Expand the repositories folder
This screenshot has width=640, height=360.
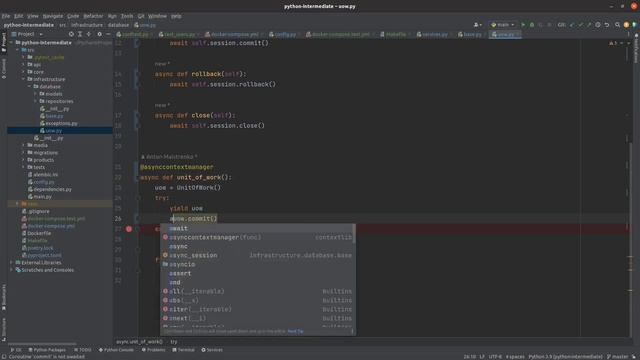[x=35, y=101]
